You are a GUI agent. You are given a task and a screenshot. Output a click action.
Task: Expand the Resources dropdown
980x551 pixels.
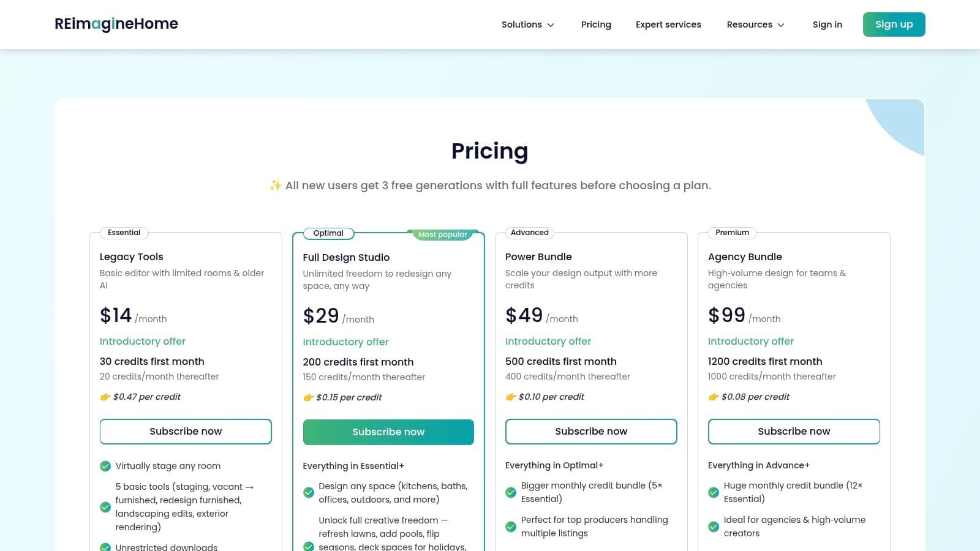(x=756, y=24)
